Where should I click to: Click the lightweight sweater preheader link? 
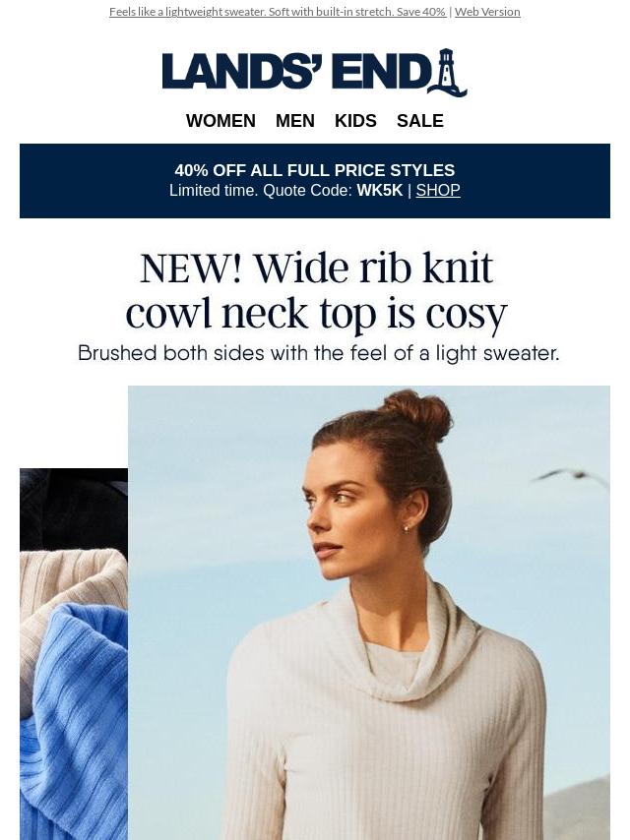[278, 11]
